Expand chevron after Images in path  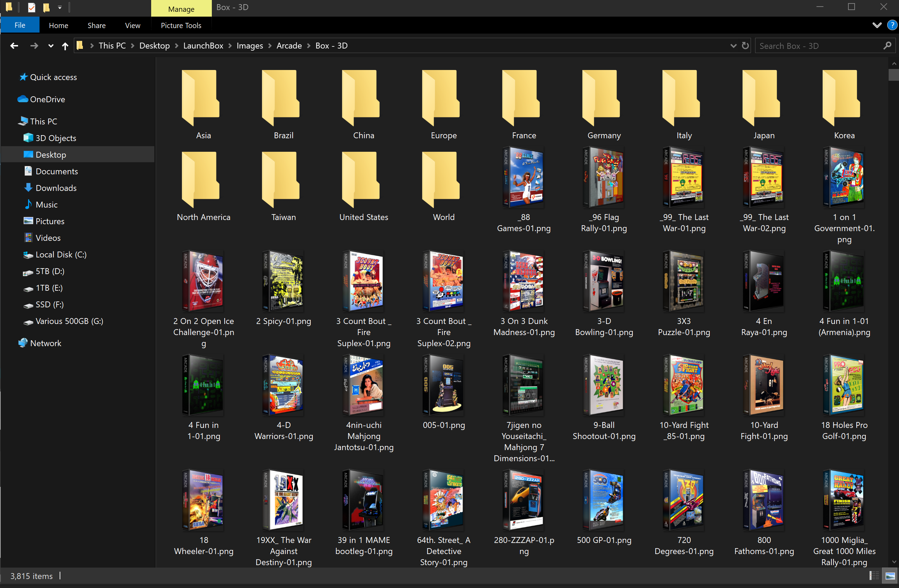click(270, 46)
